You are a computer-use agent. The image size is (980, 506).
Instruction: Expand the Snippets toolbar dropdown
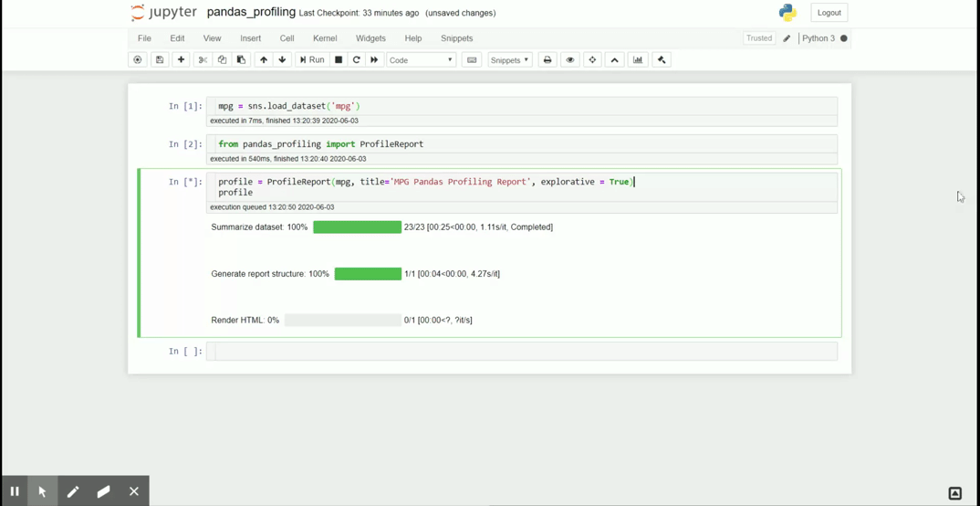(509, 60)
